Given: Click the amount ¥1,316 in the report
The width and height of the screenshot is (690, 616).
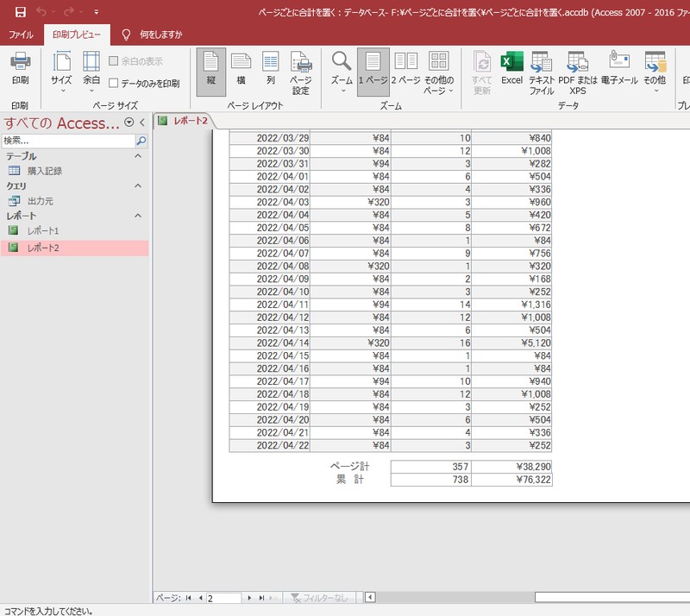Looking at the screenshot, I should pos(536,305).
